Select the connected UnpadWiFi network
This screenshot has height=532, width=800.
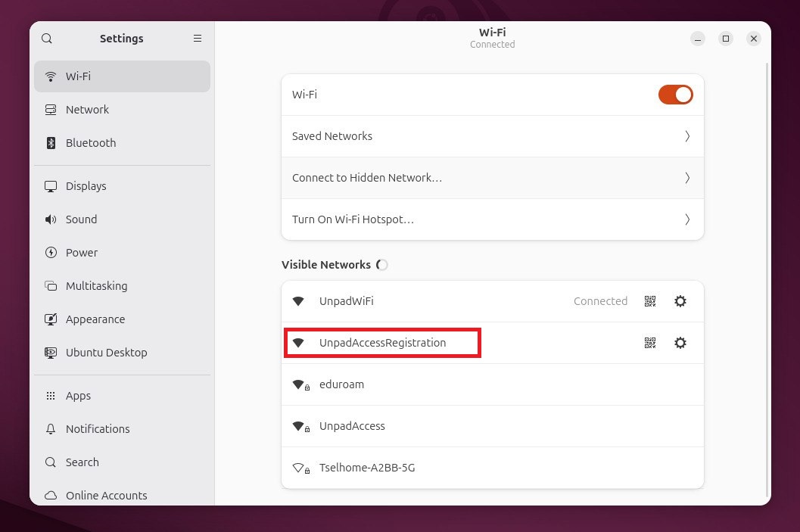[x=493, y=301]
